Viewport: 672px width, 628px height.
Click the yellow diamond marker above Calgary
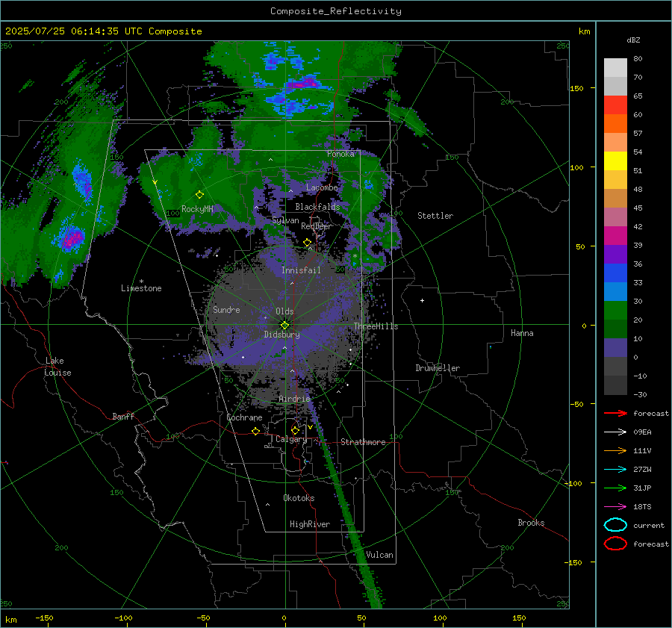(x=295, y=430)
